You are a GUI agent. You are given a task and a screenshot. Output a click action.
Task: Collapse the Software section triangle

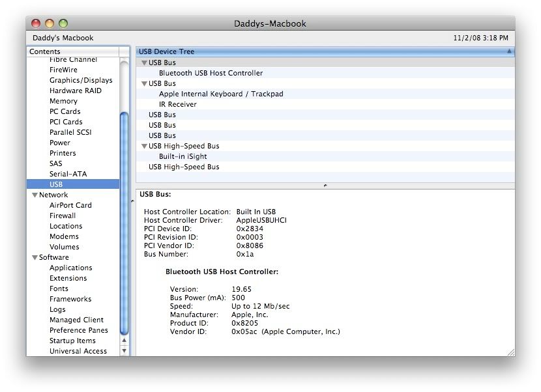(x=35, y=258)
